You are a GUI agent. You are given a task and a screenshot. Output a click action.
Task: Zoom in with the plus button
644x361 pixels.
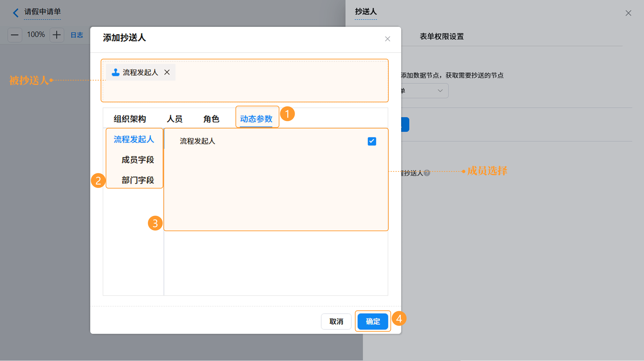tap(57, 35)
